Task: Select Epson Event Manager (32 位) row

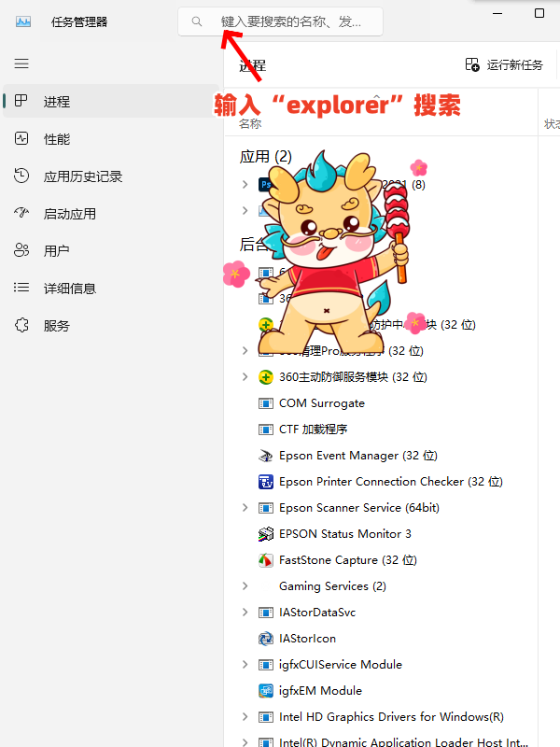Action: coord(381,456)
